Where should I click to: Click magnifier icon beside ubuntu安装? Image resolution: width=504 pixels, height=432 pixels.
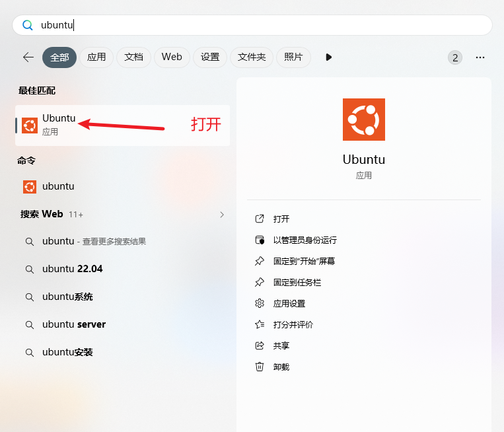coord(30,353)
